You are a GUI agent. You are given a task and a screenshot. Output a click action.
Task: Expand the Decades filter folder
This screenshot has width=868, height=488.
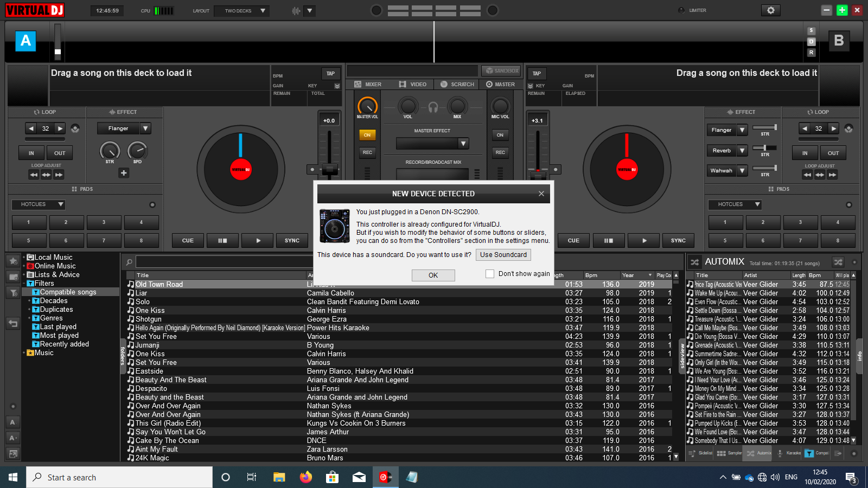29,301
